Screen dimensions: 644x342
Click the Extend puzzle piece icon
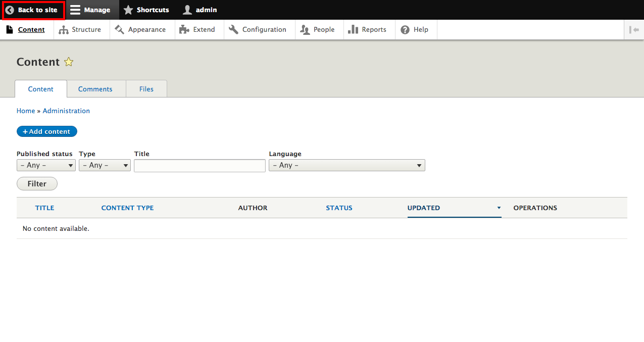click(x=184, y=30)
